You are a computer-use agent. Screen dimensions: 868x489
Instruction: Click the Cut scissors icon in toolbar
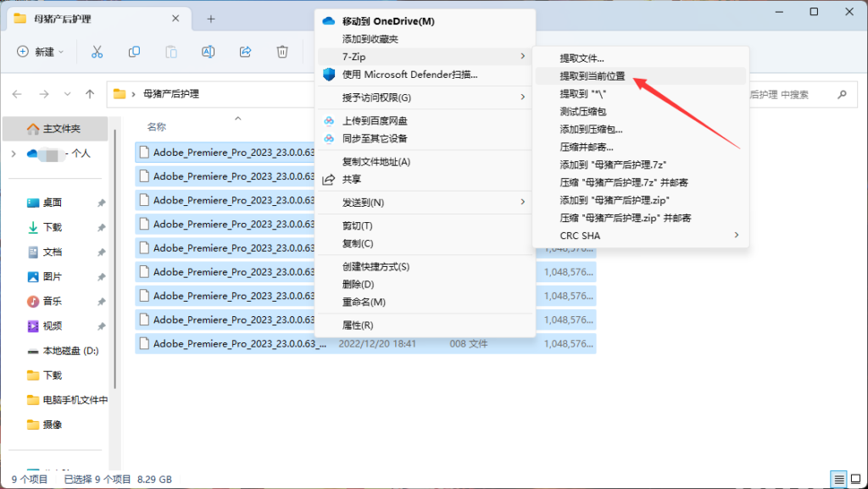97,52
